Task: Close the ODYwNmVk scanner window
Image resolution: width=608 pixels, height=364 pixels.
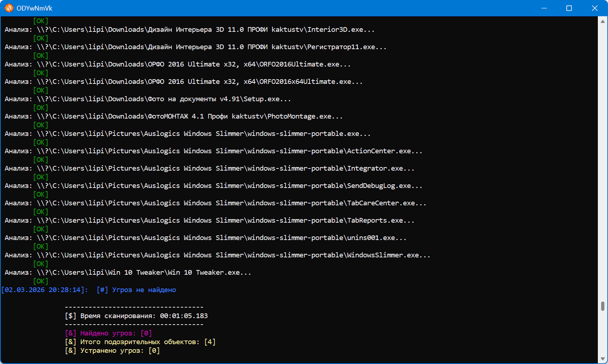Action: [595, 8]
